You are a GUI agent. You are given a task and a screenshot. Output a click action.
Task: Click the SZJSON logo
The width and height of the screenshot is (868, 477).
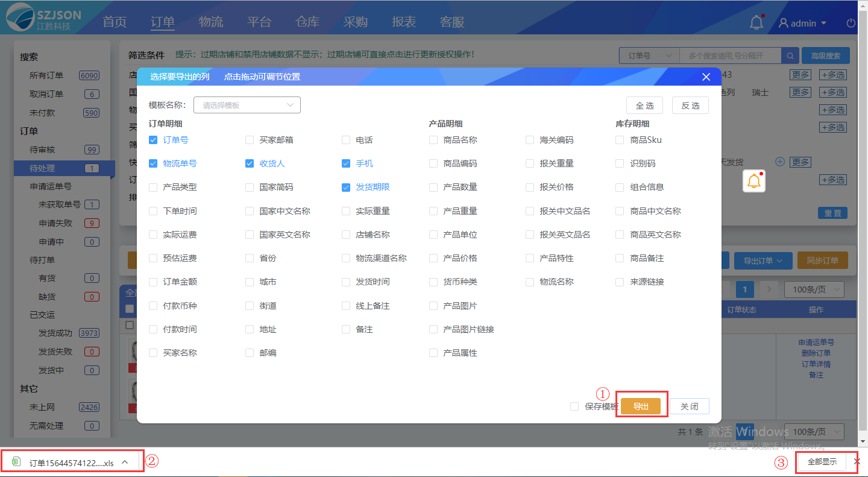pos(43,18)
